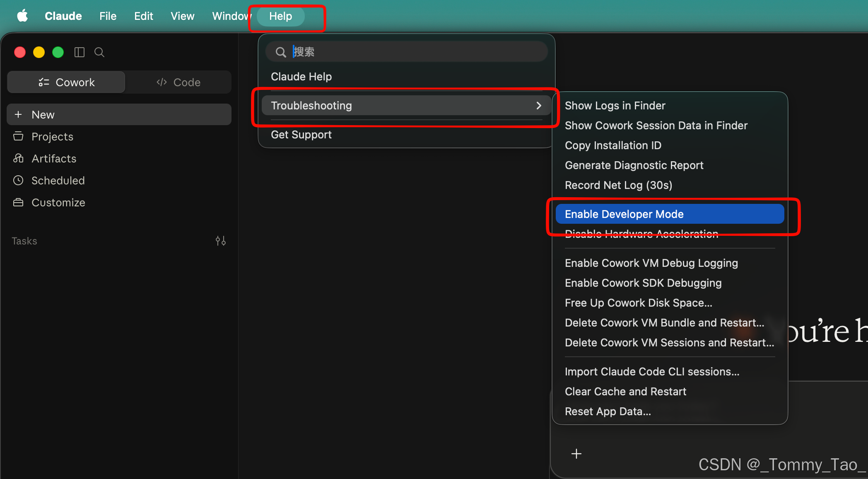This screenshot has width=868, height=479.
Task: Open Artifacts in the sidebar
Action: pos(119,158)
